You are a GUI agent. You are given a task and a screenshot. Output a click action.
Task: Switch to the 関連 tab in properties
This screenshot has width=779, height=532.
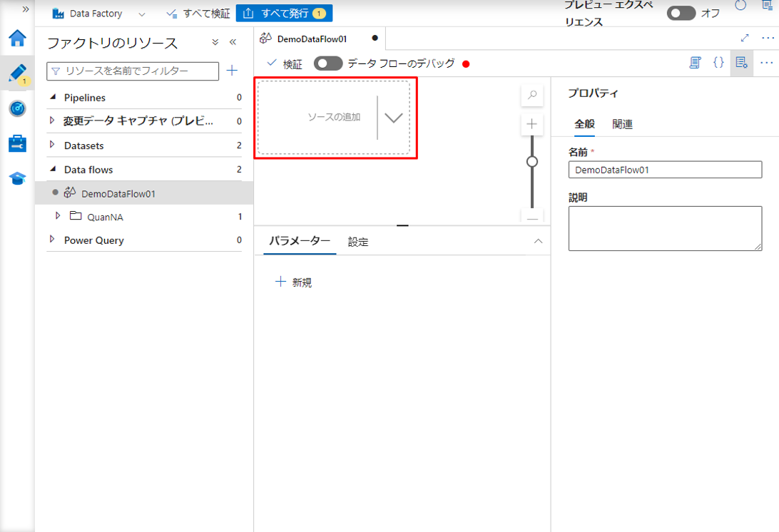tap(622, 124)
